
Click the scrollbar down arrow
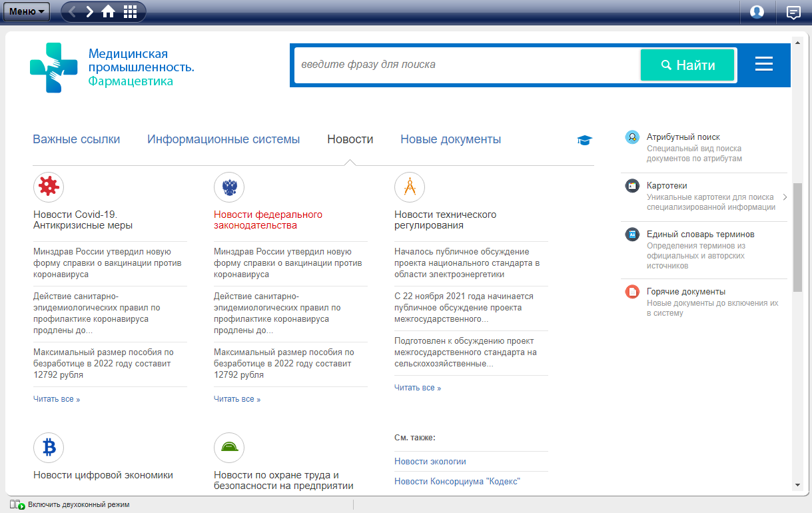pyautogui.click(x=797, y=485)
